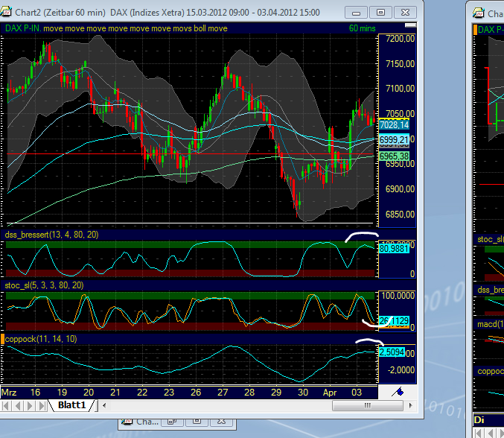Click the Cha... minimized window icon at bottom
This screenshot has height=438, width=504.
tap(127, 422)
